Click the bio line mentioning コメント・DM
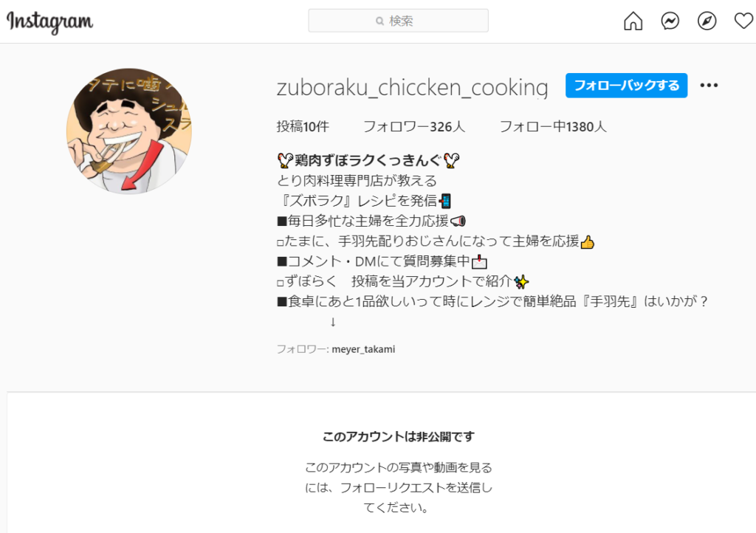This screenshot has width=756, height=533. [382, 261]
